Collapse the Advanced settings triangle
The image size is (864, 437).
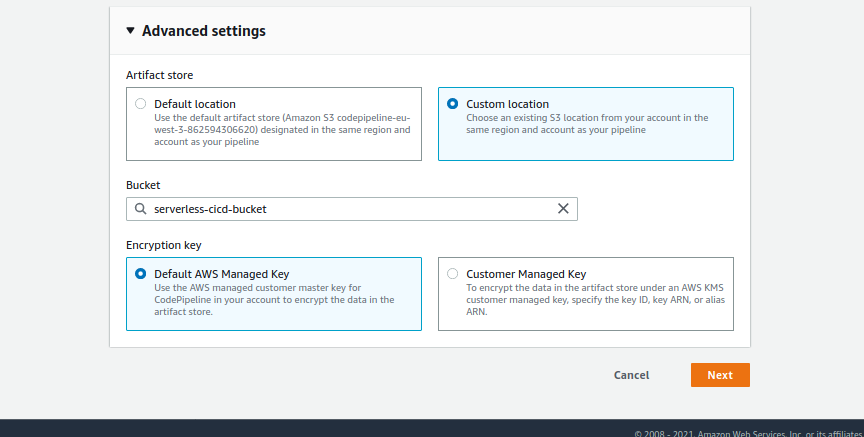[130, 31]
